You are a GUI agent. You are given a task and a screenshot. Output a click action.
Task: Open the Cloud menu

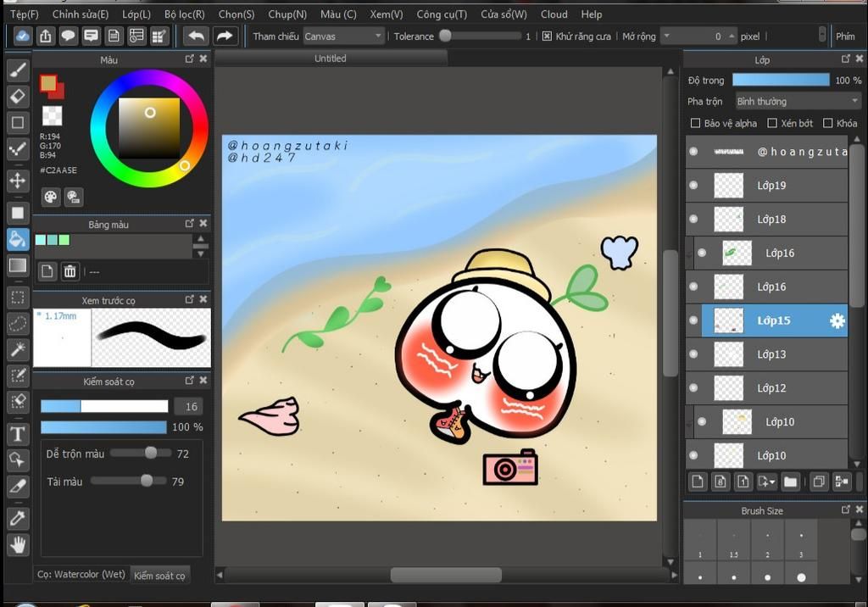tap(554, 14)
